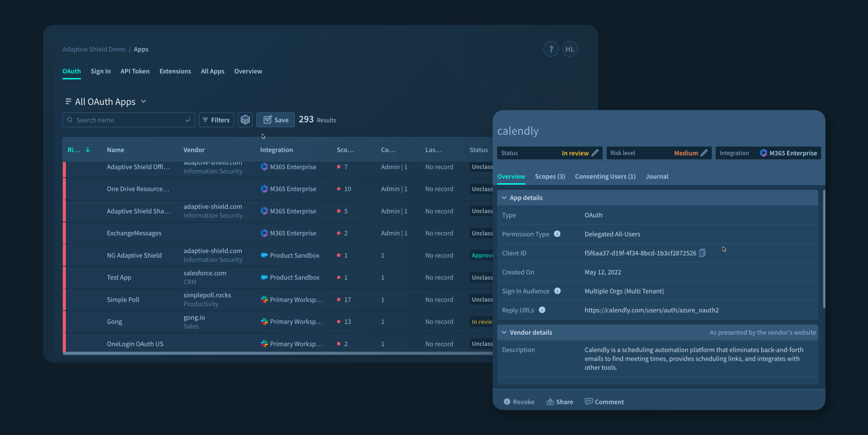Viewport: 868px width, 435px height.
Task: Sort by the Status column header
Action: click(x=479, y=150)
